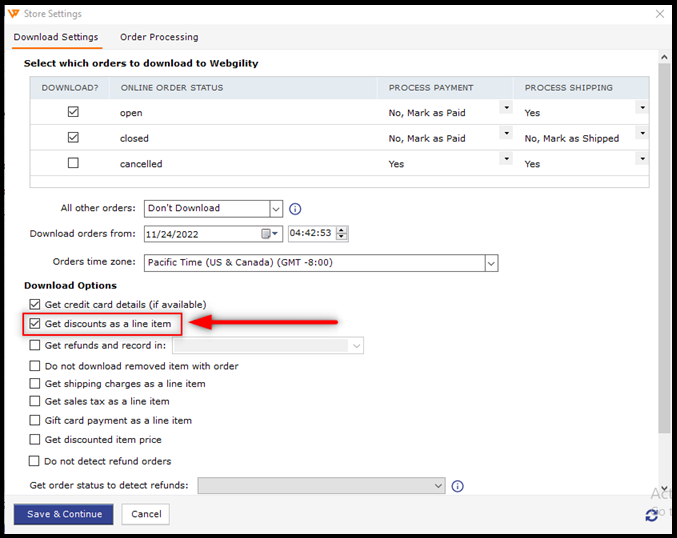677x538 pixels.
Task: Click the Webgility logo in title bar
Action: click(x=12, y=14)
